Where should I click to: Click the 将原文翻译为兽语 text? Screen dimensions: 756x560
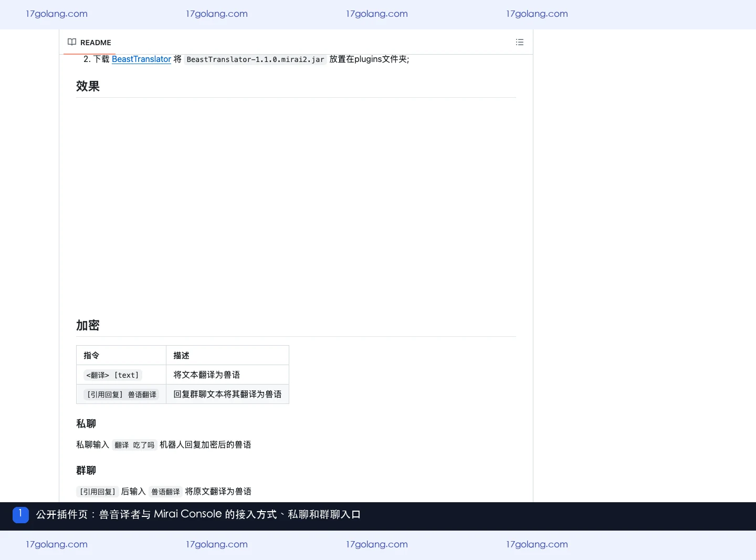(x=218, y=491)
